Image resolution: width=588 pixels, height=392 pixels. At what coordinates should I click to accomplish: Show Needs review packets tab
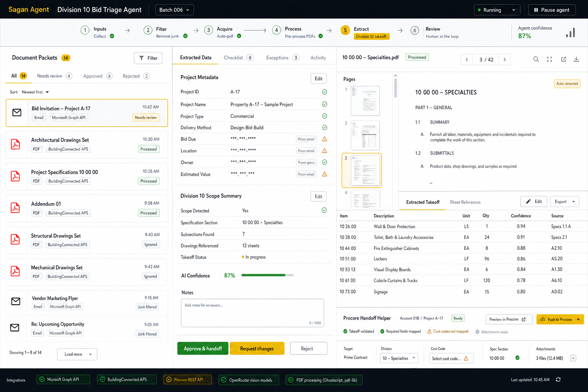tap(54, 76)
